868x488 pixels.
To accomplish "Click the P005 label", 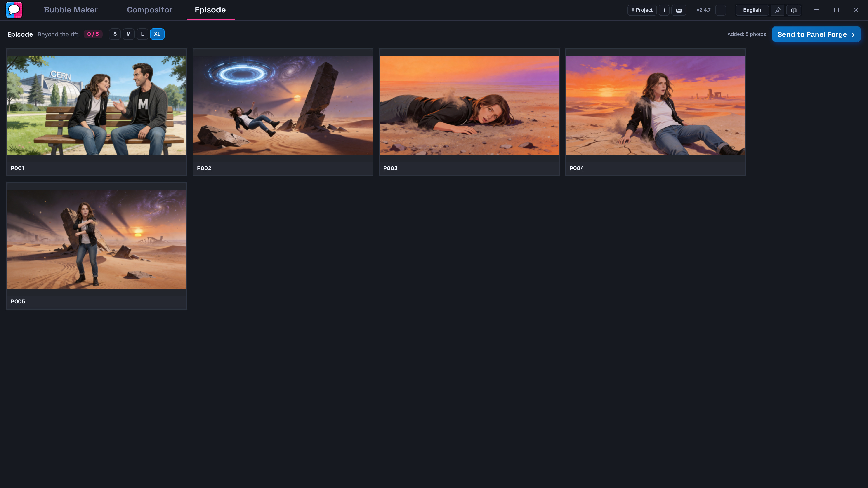I will pos(18,301).
